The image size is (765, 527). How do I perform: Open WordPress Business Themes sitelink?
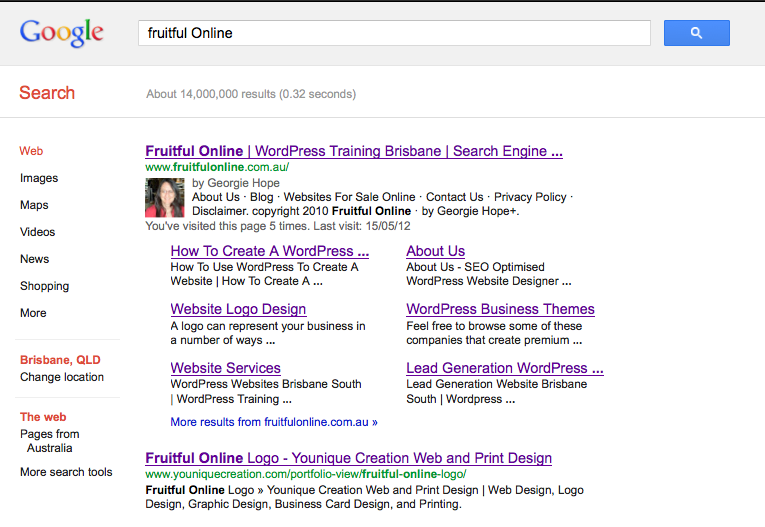pyautogui.click(x=501, y=309)
